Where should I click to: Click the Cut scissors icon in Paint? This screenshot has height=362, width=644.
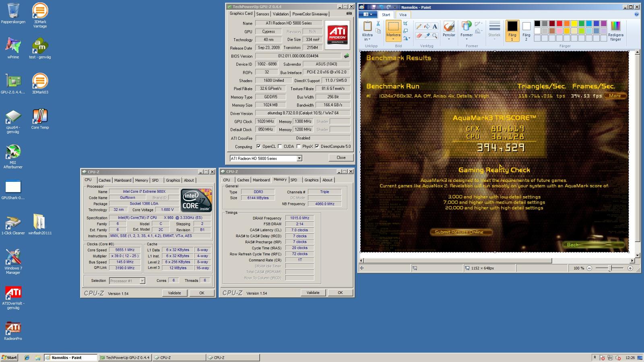[x=378, y=23]
